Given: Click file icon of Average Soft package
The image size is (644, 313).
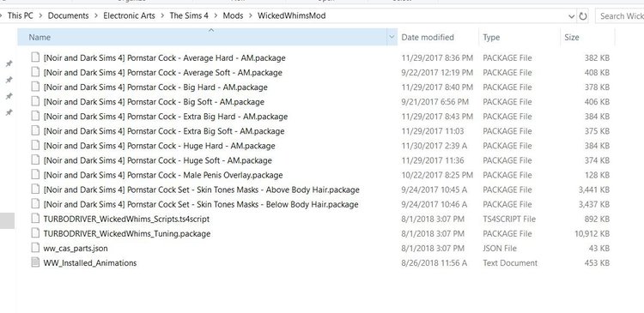Looking at the screenshot, I should pos(36,73).
